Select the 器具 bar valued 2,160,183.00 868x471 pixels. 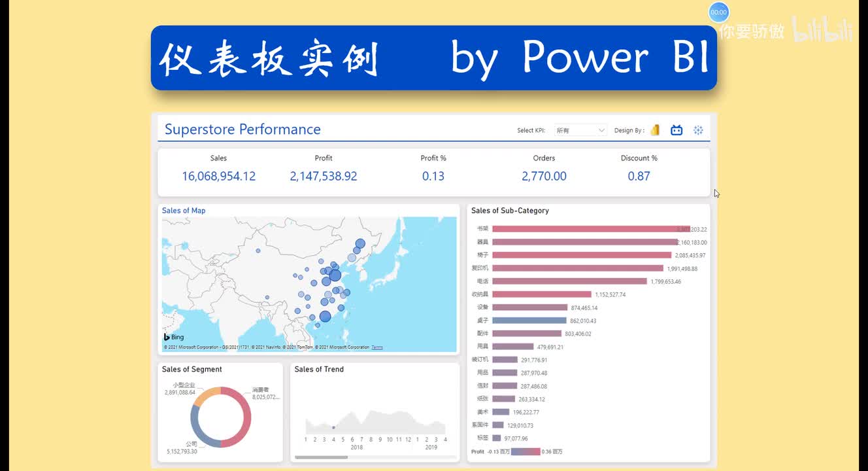585,242
